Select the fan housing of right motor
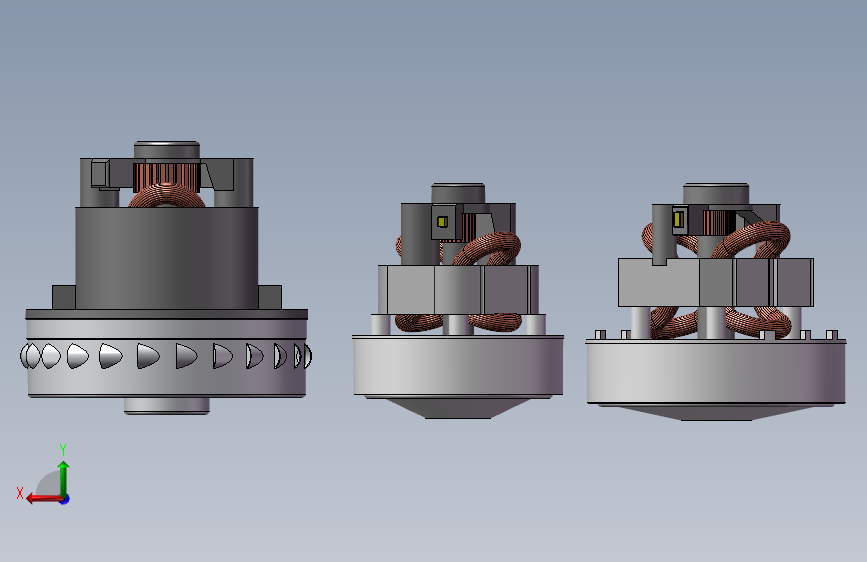 tap(715, 372)
